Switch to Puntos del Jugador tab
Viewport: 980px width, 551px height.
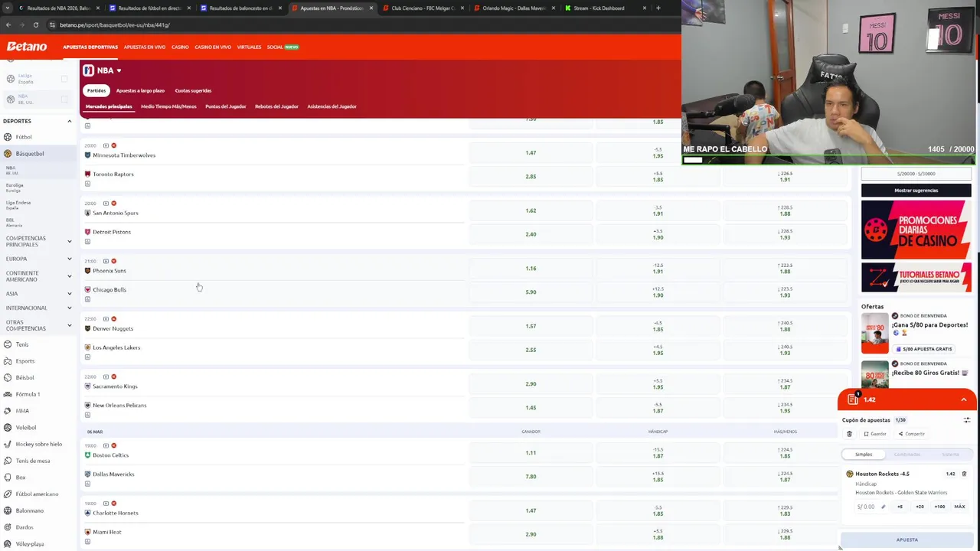point(225,106)
